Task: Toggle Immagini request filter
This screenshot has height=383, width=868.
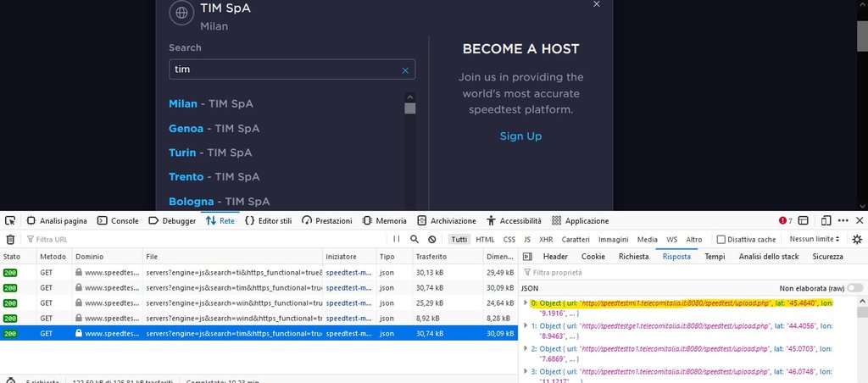Action: 614,240
